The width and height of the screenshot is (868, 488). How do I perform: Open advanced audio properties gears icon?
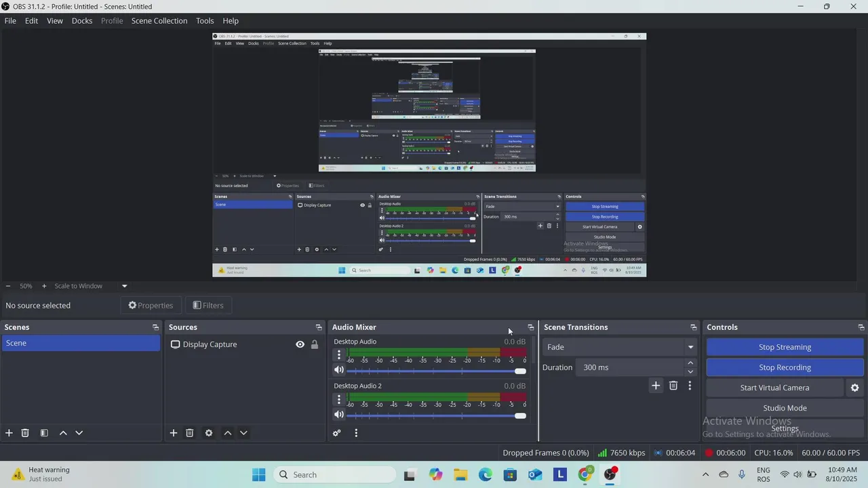point(337,433)
